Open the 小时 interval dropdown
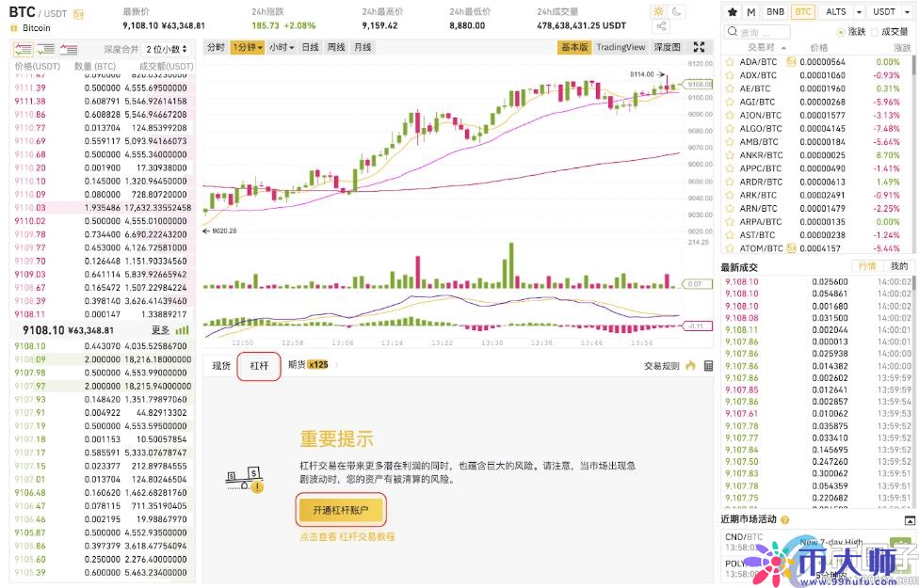Image resolution: width=919 pixels, height=588 pixels. [x=282, y=47]
